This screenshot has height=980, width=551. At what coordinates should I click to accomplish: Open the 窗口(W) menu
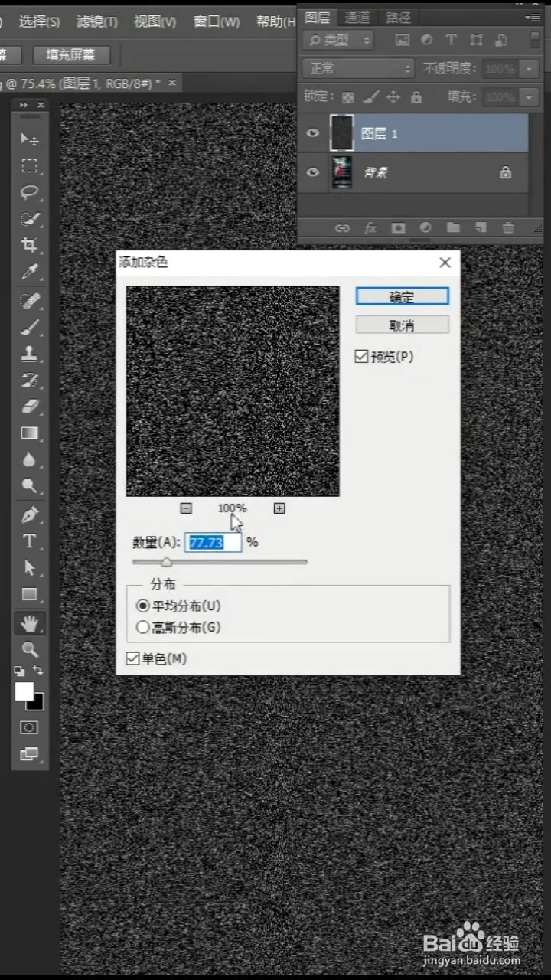[217, 21]
